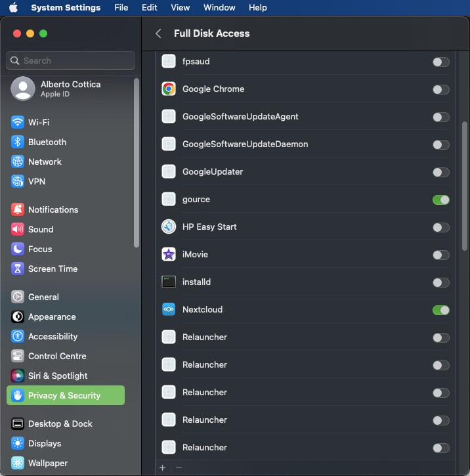Enable the iMovie toggle switch
This screenshot has width=470, height=476.
440,255
